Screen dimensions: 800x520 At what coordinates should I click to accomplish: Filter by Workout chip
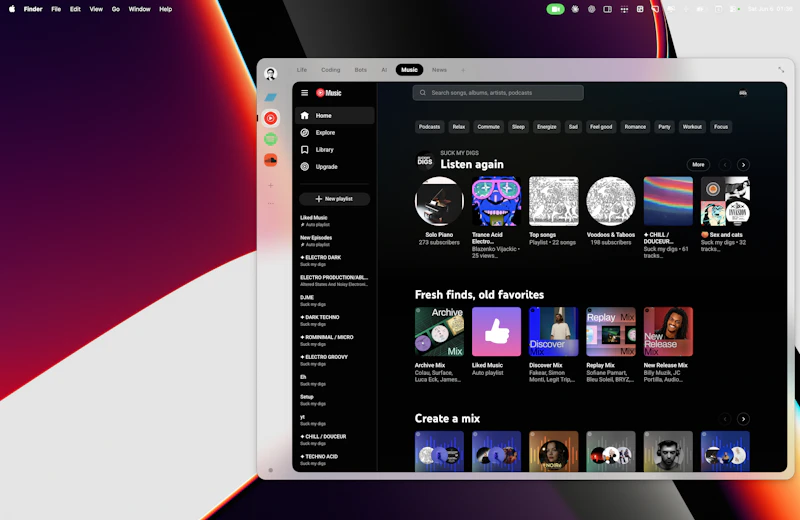(692, 127)
